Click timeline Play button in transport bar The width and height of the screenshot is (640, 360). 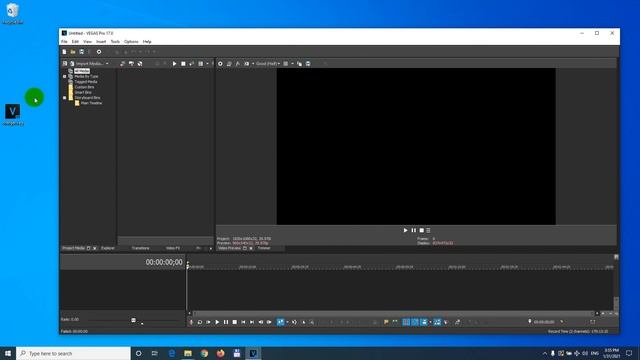click(x=217, y=322)
